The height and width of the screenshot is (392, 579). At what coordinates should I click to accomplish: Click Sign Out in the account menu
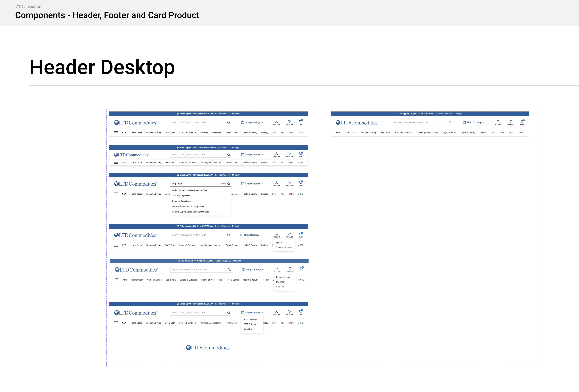click(280, 287)
